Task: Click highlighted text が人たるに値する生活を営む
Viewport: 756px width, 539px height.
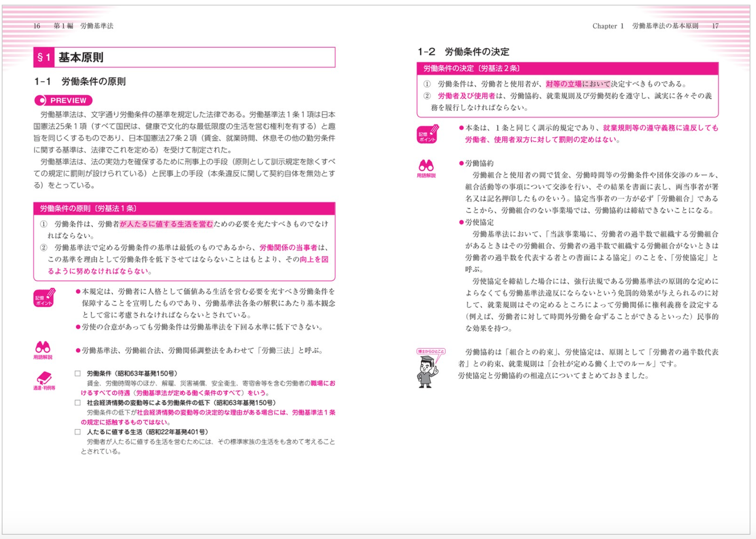Action: 166,224
